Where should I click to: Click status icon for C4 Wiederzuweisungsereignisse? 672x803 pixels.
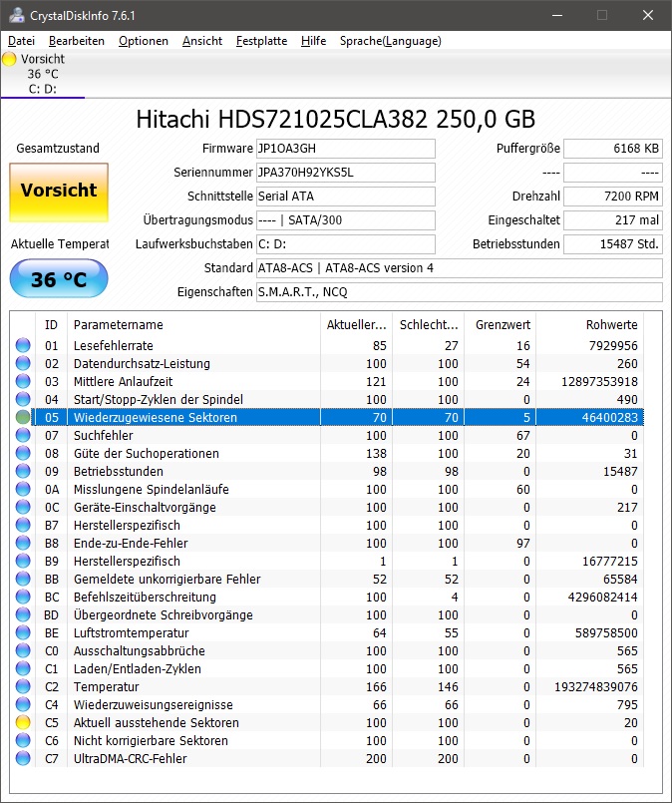coord(23,704)
